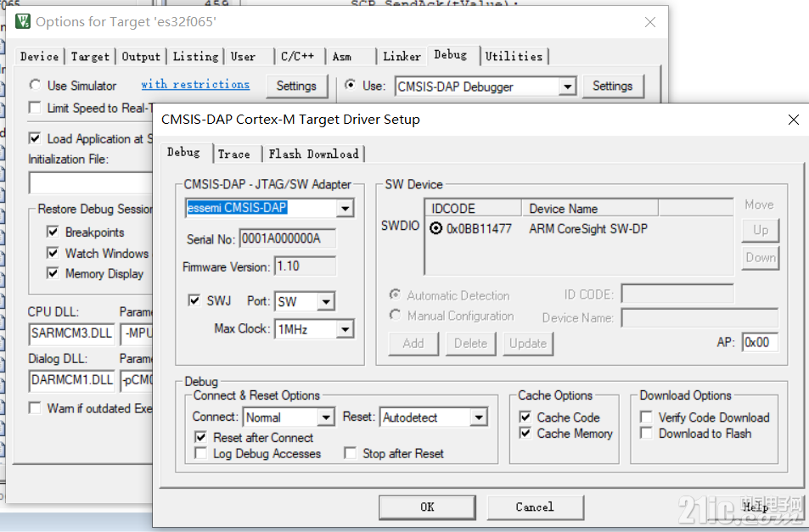Switch to the Flash Download tab
809x532 pixels.
(x=314, y=154)
